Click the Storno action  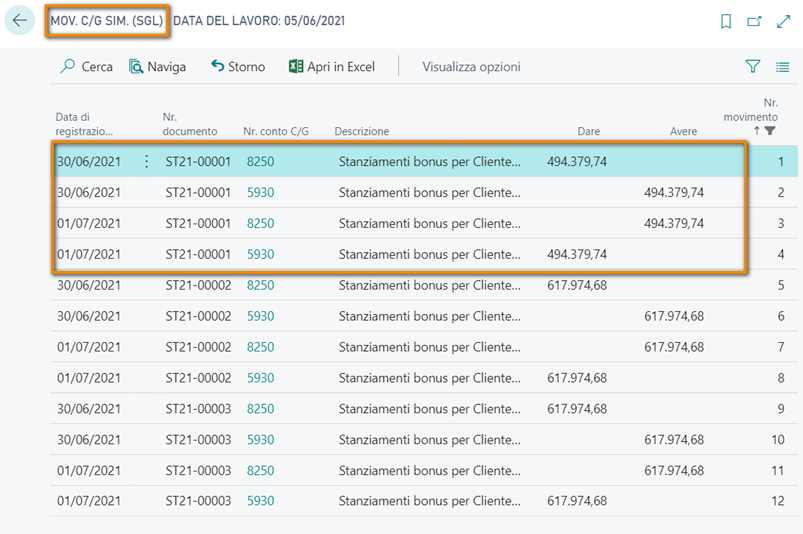238,67
